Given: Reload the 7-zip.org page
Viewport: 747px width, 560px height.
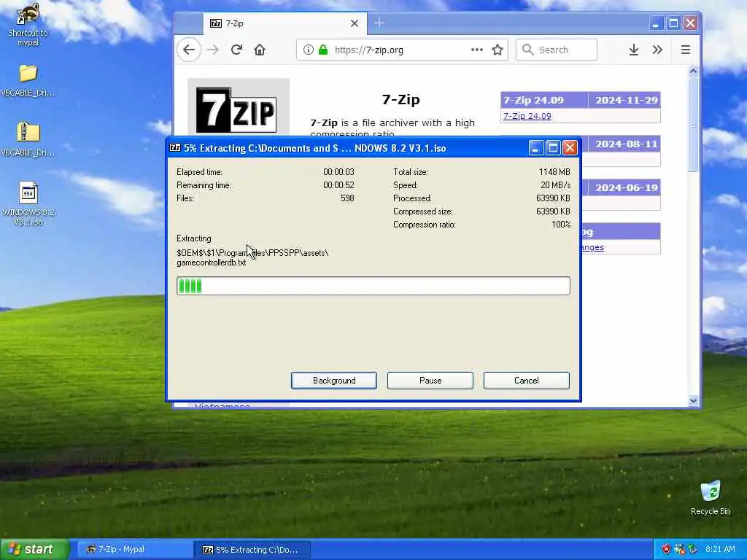Looking at the screenshot, I should pyautogui.click(x=236, y=50).
